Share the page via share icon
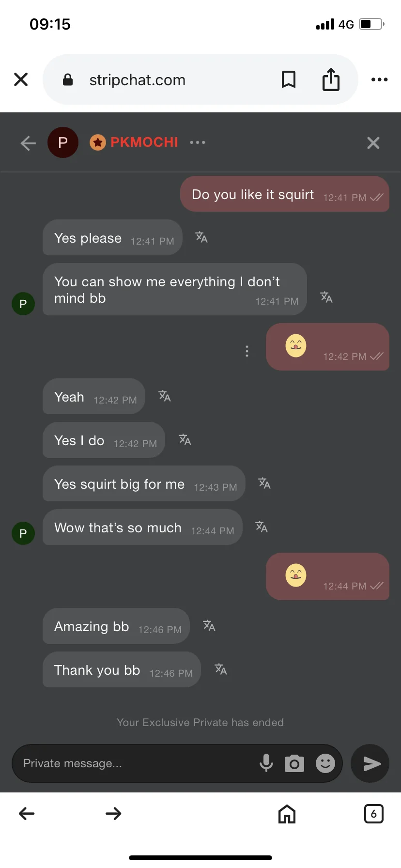The height and width of the screenshot is (868, 401). 331,79
